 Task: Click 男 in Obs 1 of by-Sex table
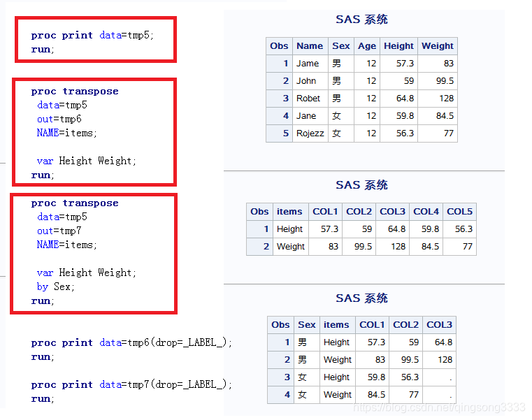307,342
